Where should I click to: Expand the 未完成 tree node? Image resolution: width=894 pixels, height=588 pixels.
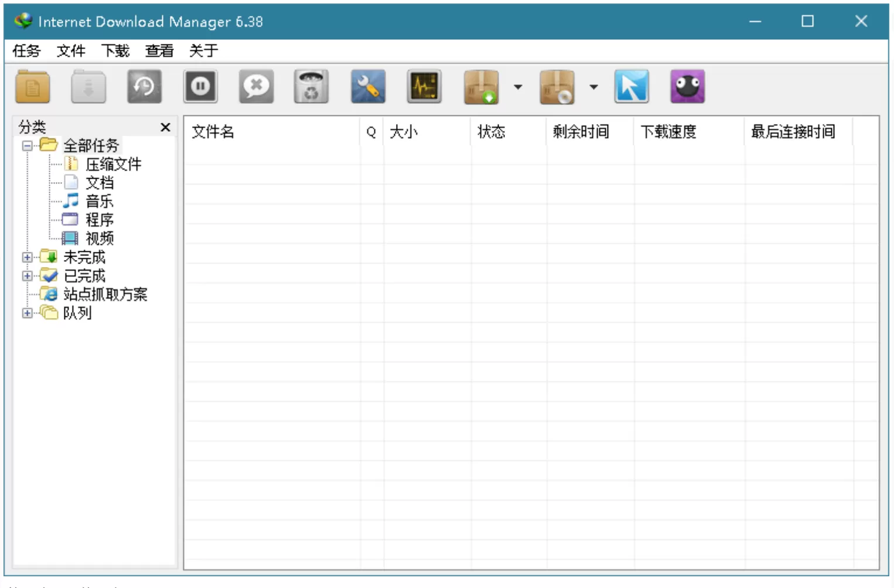tap(27, 257)
